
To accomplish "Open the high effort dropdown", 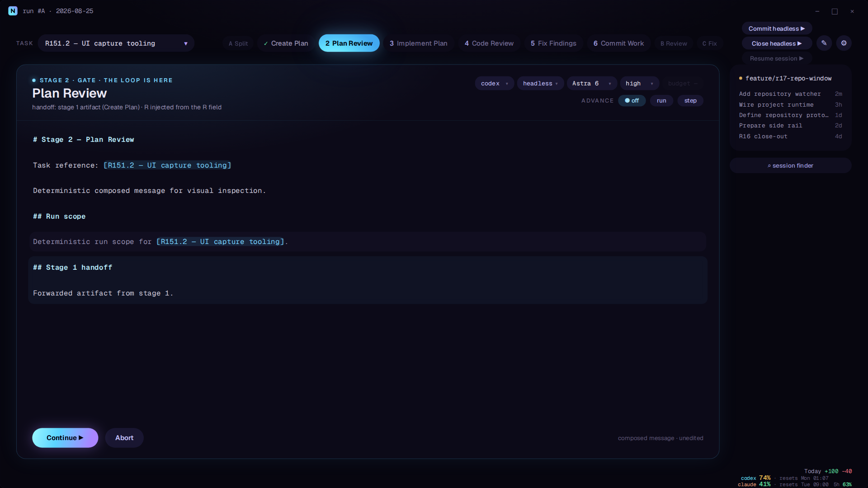I will [639, 84].
